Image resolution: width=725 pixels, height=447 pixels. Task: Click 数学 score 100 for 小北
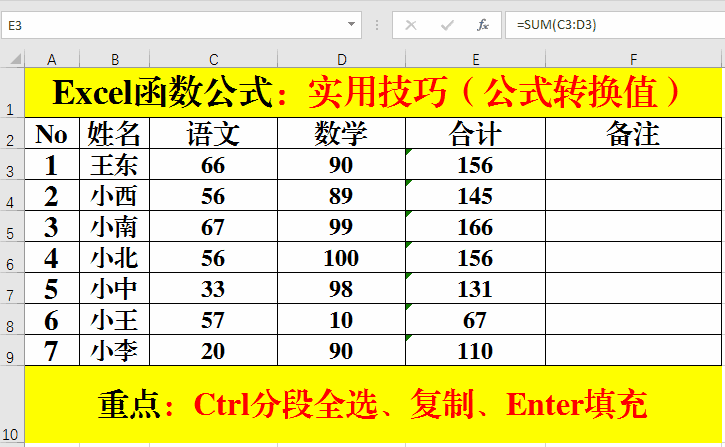(341, 257)
